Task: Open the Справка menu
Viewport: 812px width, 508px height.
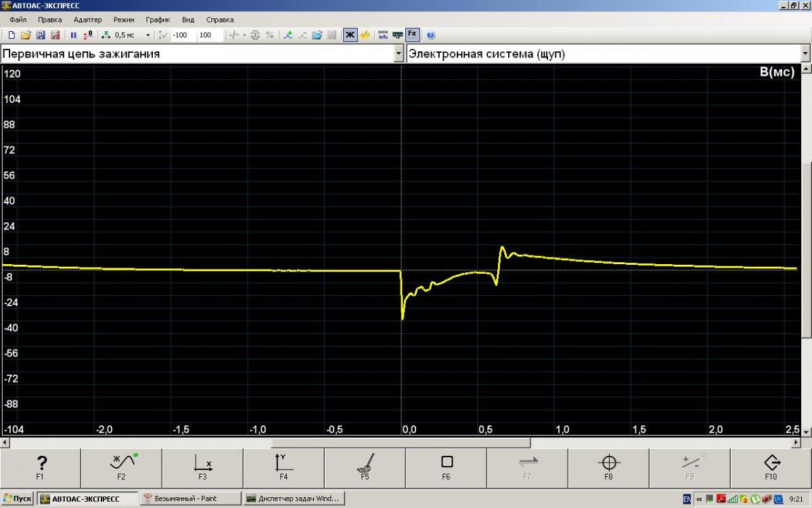Action: [x=219, y=20]
